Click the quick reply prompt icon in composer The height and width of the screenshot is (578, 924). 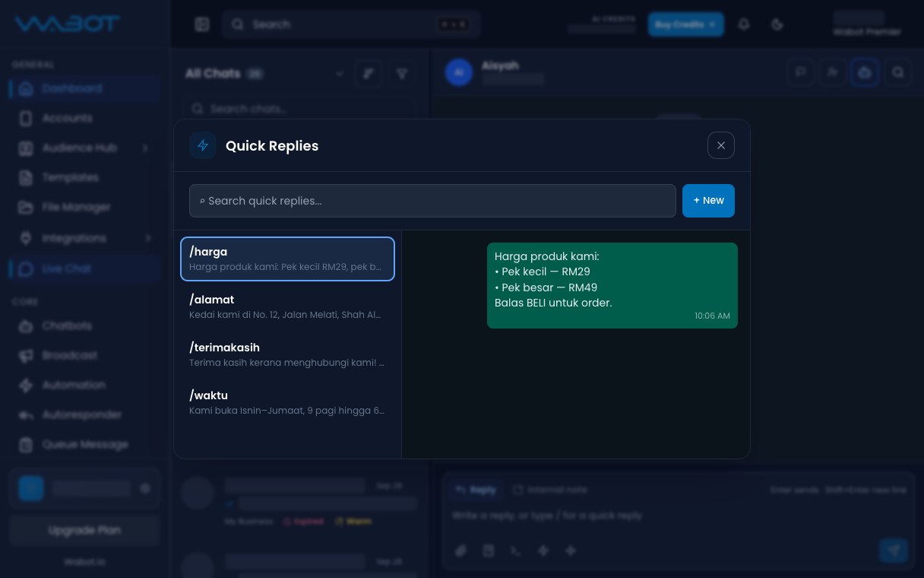[x=516, y=551]
